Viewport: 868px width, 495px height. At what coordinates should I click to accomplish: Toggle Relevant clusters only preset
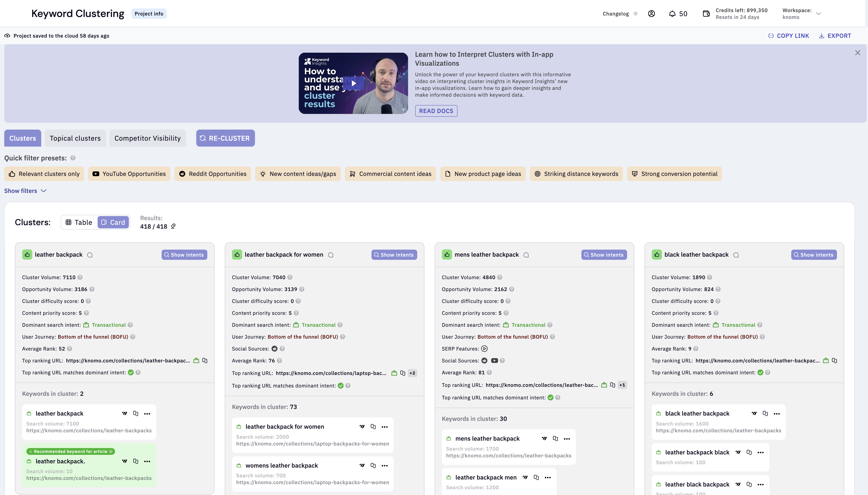[x=44, y=174]
